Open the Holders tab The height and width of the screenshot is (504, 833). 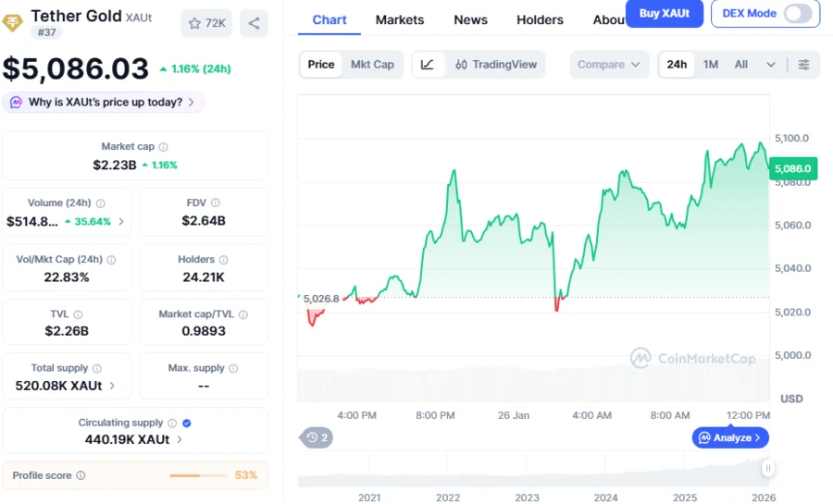540,19
